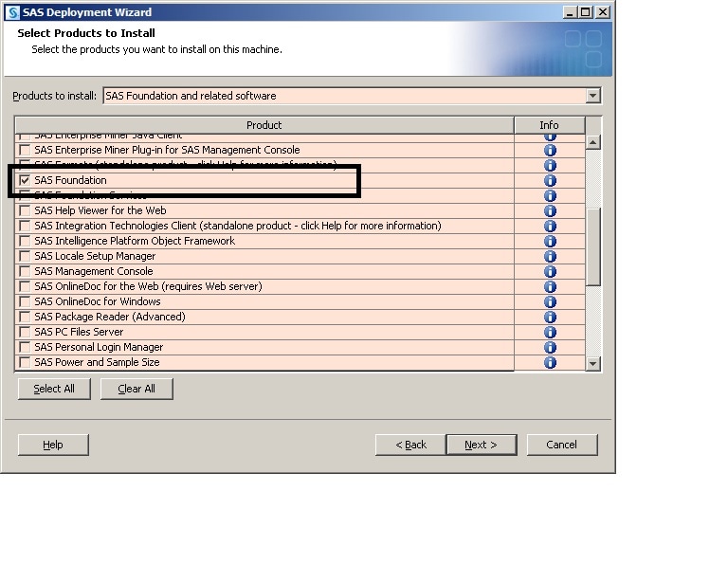Show info for SAS Power and Sample Size

click(x=550, y=362)
